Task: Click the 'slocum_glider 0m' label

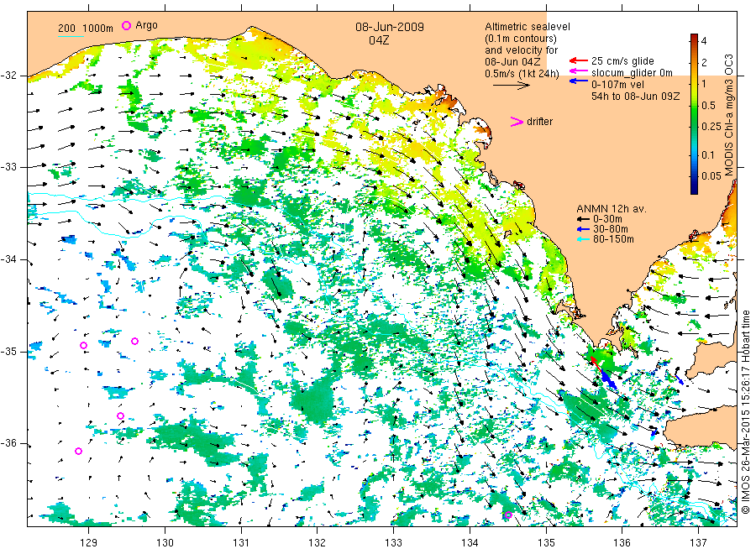Action: [632, 73]
